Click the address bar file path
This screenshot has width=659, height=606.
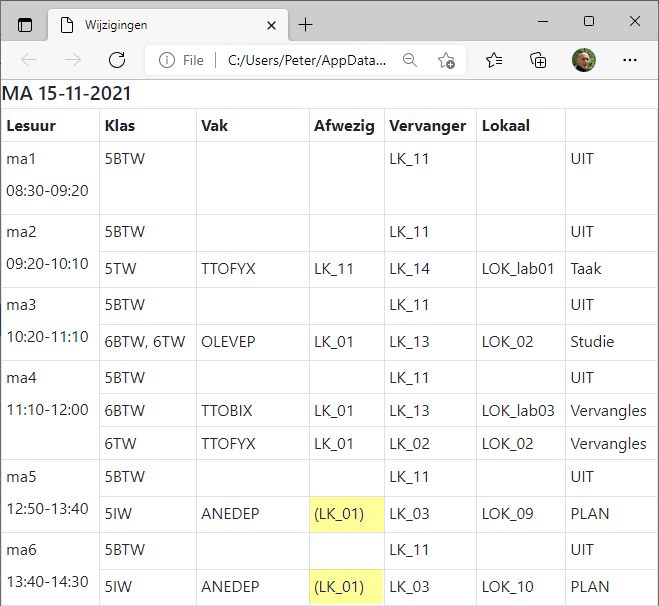coord(307,61)
